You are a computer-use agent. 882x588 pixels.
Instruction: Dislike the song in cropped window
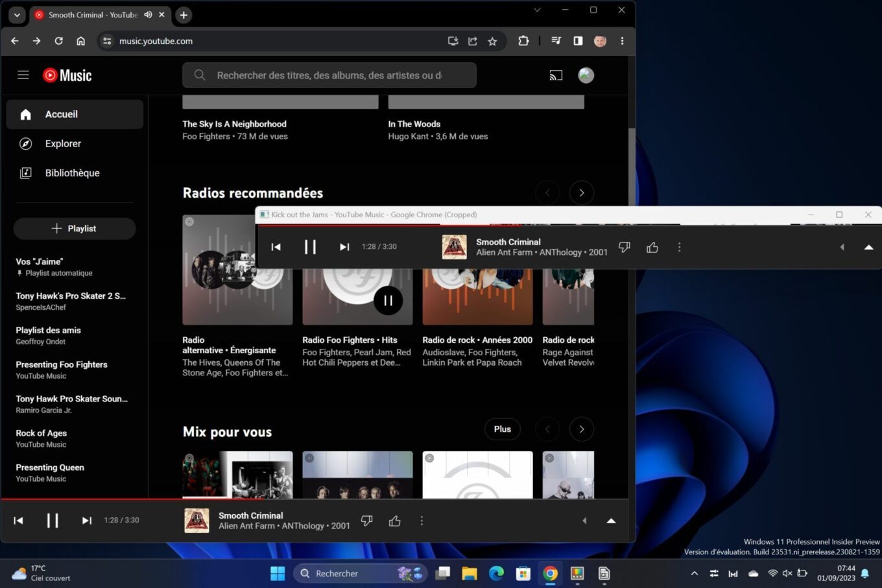pyautogui.click(x=625, y=247)
